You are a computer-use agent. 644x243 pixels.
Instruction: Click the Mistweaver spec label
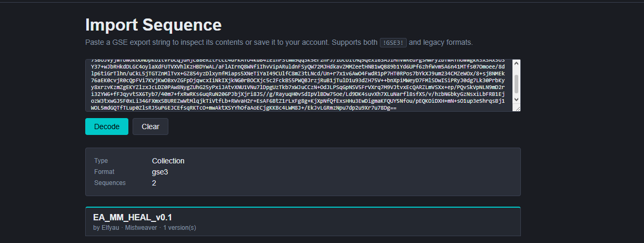coord(141,228)
